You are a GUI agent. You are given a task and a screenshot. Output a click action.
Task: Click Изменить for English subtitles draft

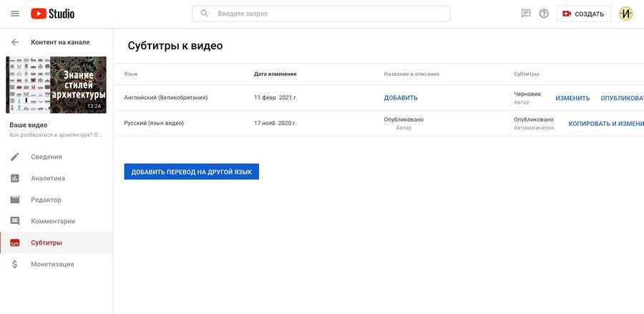572,99
